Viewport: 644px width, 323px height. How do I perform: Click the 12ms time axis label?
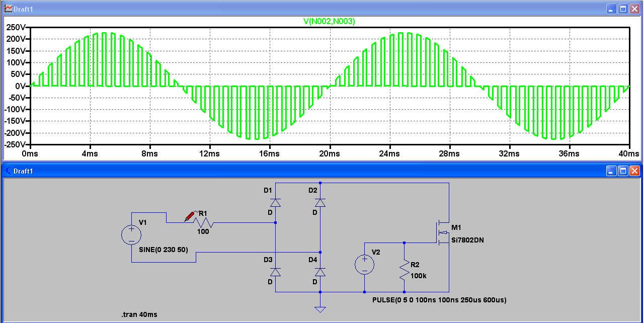click(210, 153)
